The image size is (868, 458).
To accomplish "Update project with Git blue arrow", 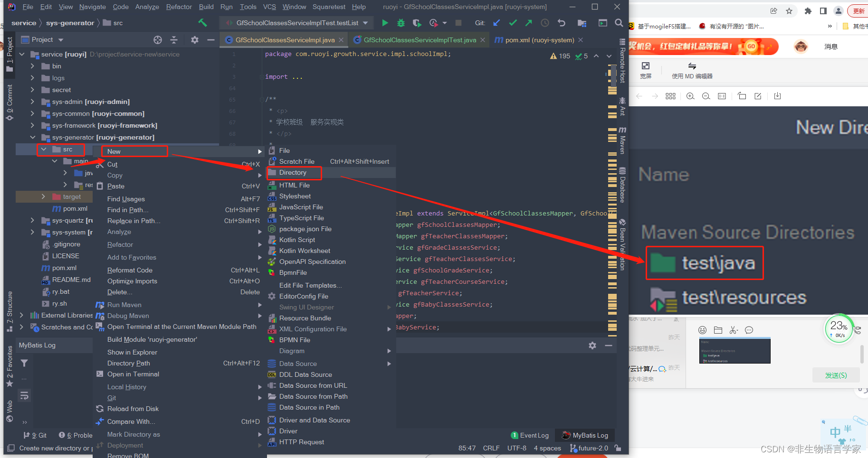I will point(496,23).
